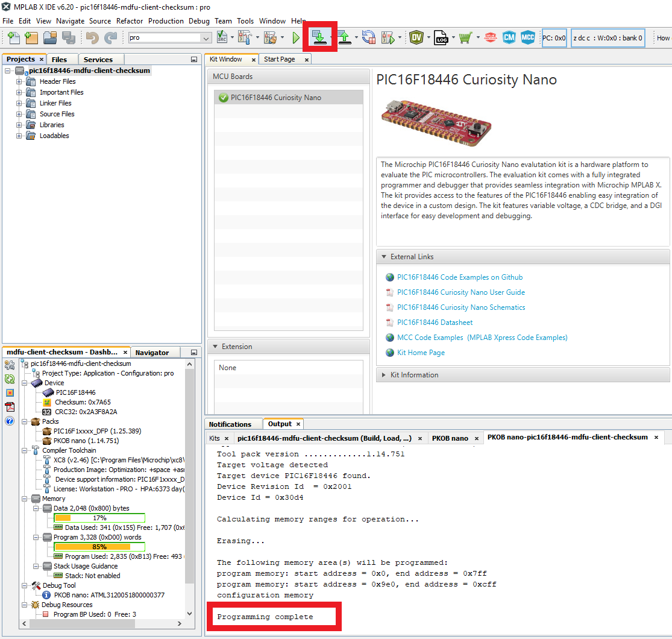
Task: Open dropdown arrow next to Debug Project icon
Action: [400, 38]
